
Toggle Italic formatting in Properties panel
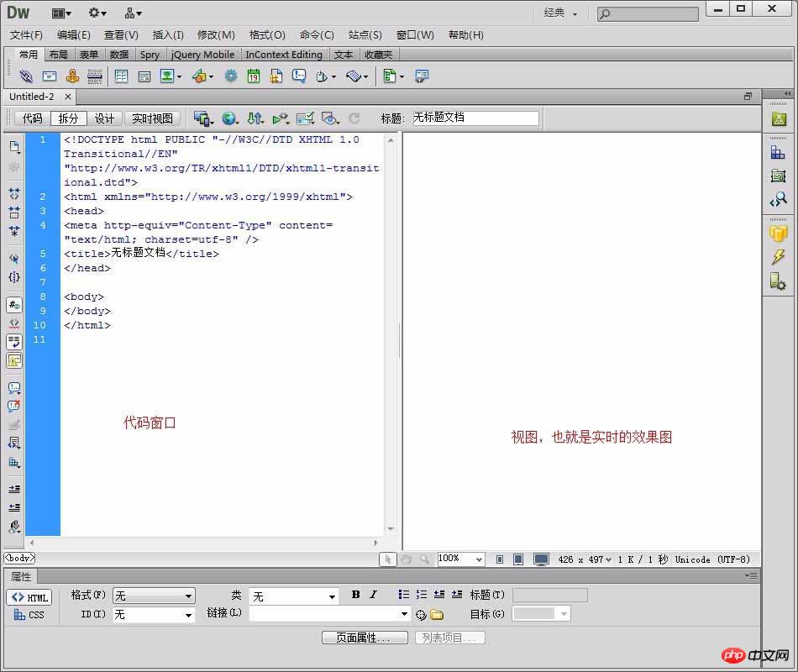point(374,595)
